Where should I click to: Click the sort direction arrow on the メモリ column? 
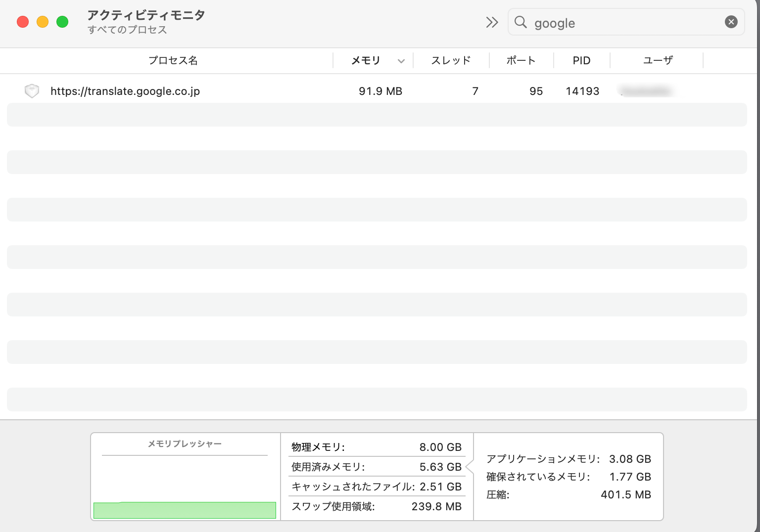coord(400,60)
